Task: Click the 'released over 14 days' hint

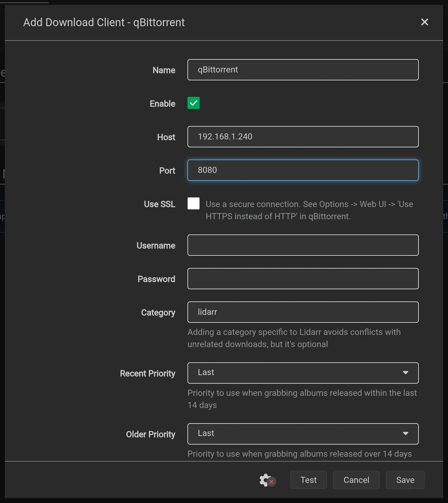Action: click(299, 454)
